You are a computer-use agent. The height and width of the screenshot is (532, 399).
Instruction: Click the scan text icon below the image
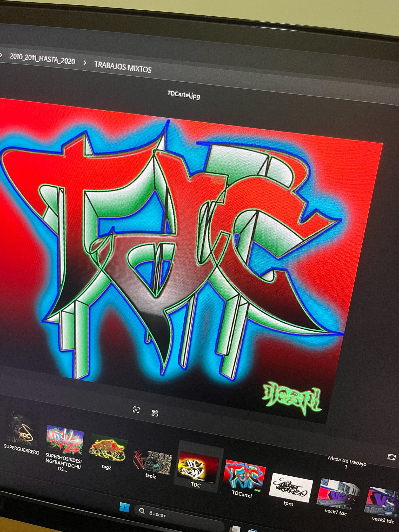(155, 413)
